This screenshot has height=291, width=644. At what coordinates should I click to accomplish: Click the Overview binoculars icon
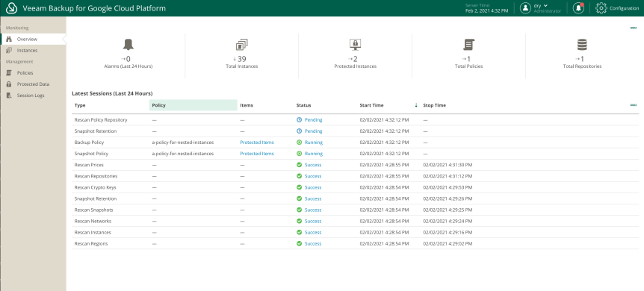pos(9,39)
